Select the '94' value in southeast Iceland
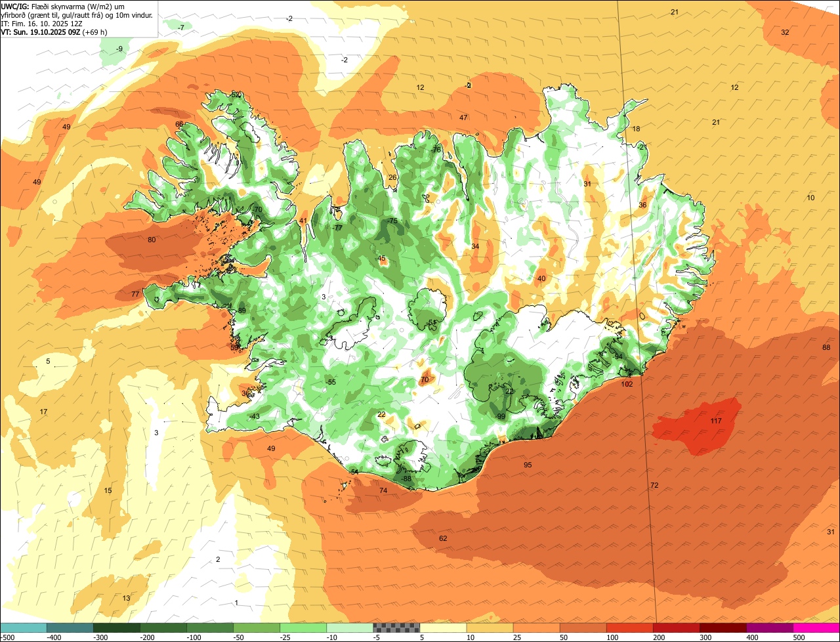The image size is (840, 642). [618, 356]
